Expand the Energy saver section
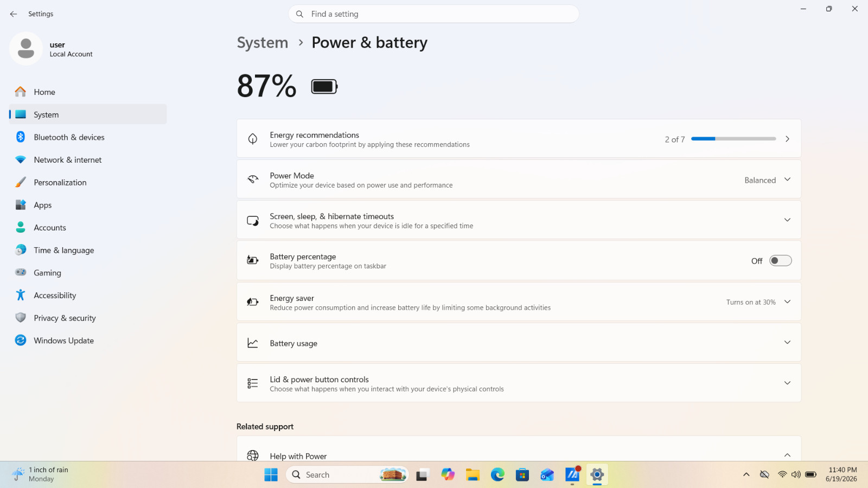 [787, 301]
